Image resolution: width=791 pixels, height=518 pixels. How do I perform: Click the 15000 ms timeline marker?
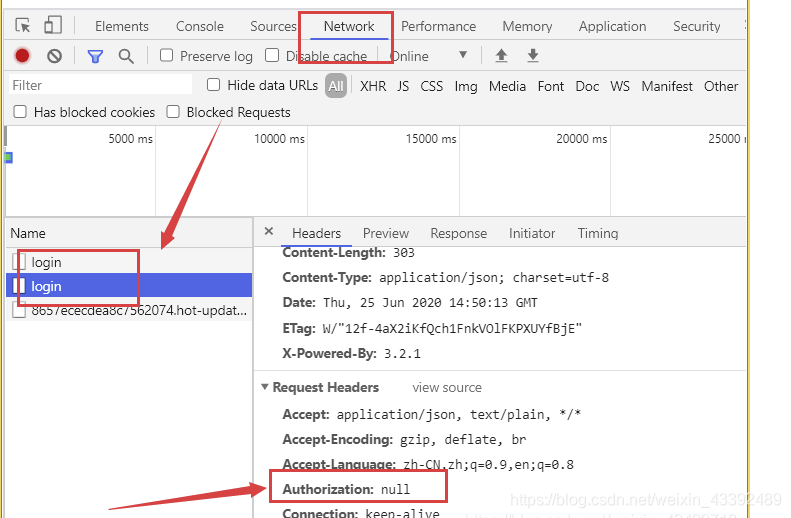(431, 139)
